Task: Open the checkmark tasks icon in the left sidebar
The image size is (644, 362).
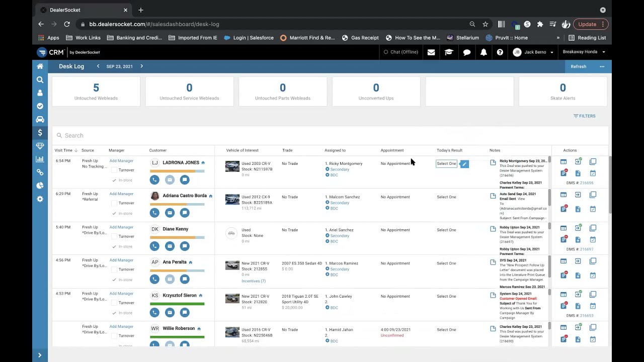Action: coord(40,106)
